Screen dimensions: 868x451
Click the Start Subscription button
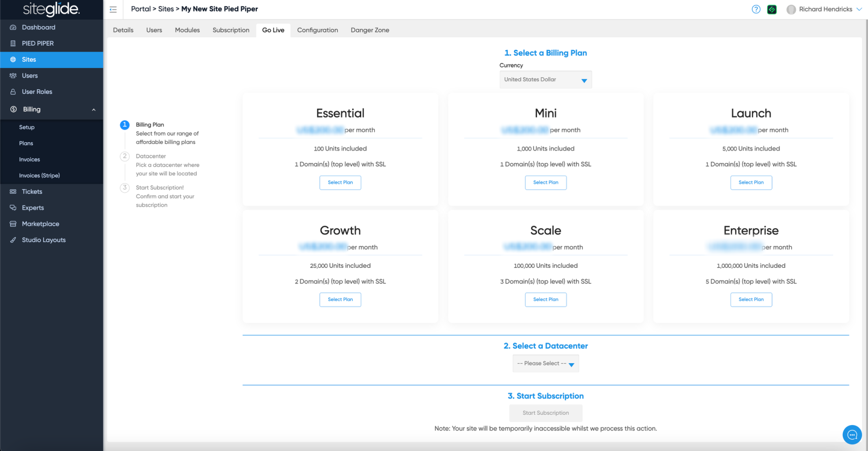(545, 413)
